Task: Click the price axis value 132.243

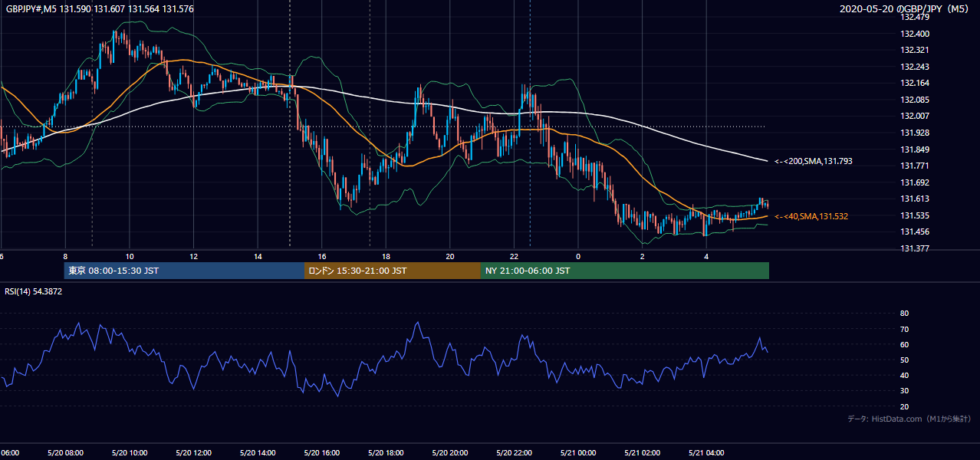Action: coord(914,67)
